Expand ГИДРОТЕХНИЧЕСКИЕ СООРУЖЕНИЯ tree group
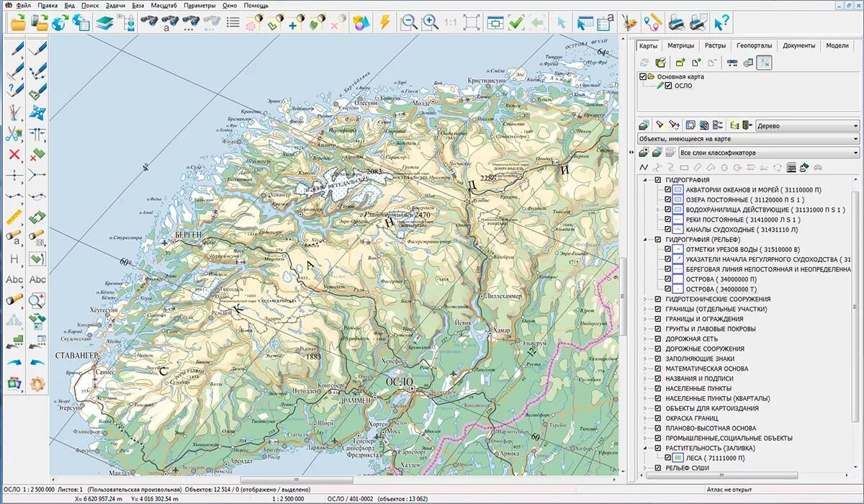864x504 pixels. click(645, 299)
